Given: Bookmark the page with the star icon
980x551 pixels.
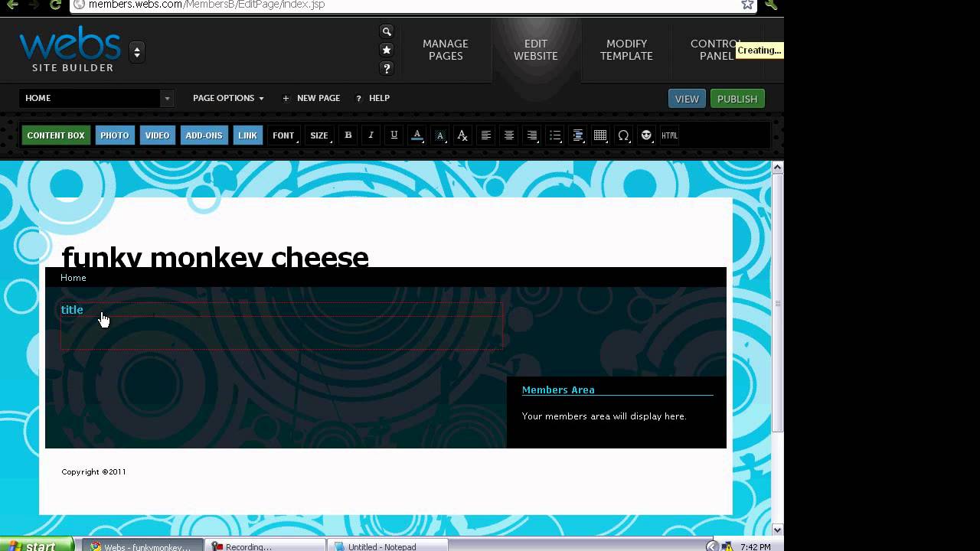Looking at the screenshot, I should pyautogui.click(x=747, y=5).
